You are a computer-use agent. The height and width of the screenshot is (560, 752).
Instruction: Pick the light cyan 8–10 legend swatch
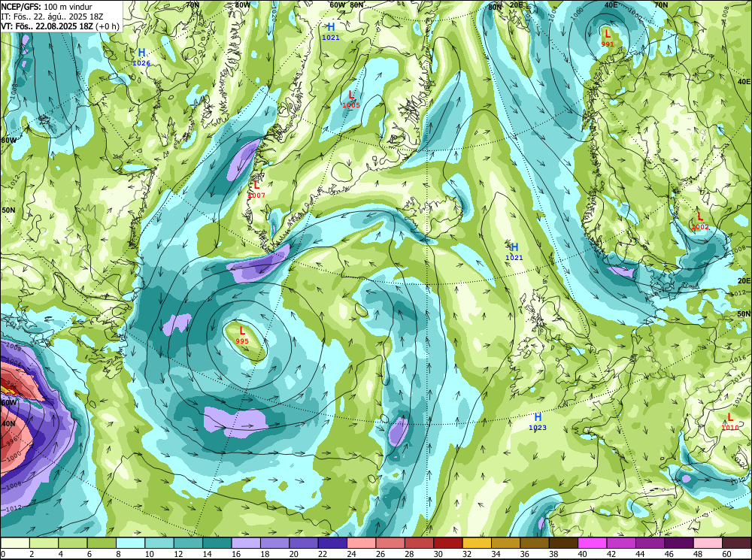pyautogui.click(x=130, y=543)
